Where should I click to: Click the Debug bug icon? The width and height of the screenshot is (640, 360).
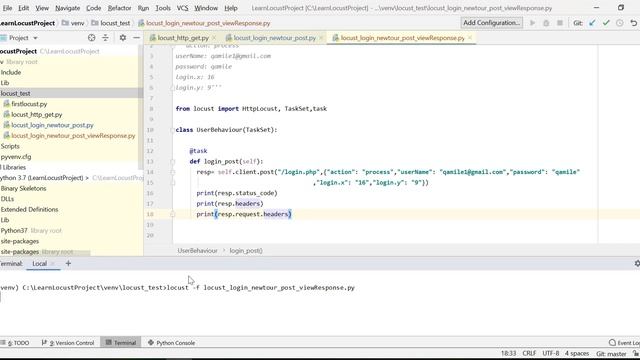point(546,23)
